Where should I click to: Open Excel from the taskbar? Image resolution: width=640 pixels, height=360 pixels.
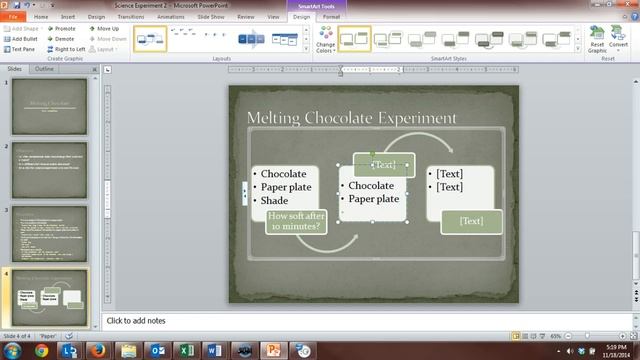pos(186,351)
